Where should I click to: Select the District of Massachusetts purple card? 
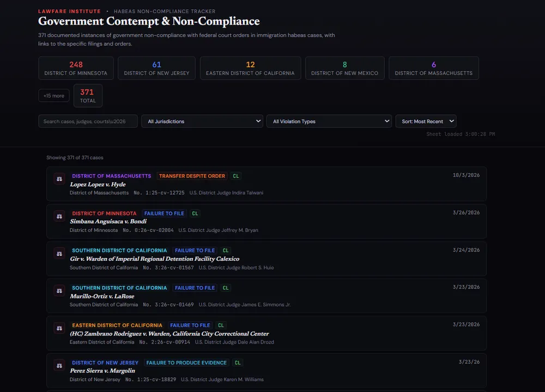pos(433,68)
